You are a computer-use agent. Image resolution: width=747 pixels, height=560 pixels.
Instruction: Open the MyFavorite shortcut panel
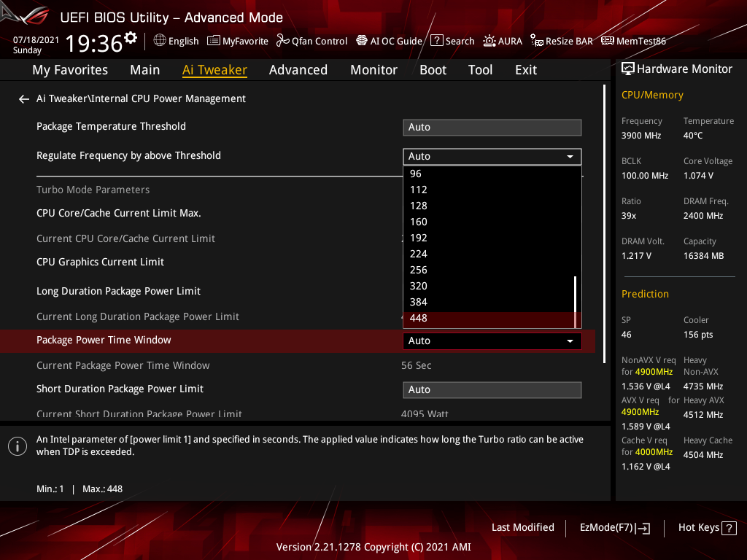coord(238,41)
